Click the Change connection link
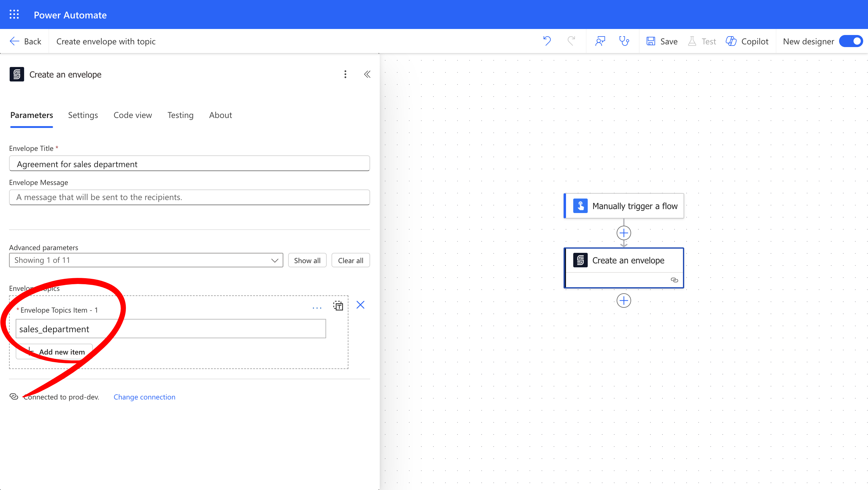This screenshot has width=868, height=490. pyautogui.click(x=144, y=397)
